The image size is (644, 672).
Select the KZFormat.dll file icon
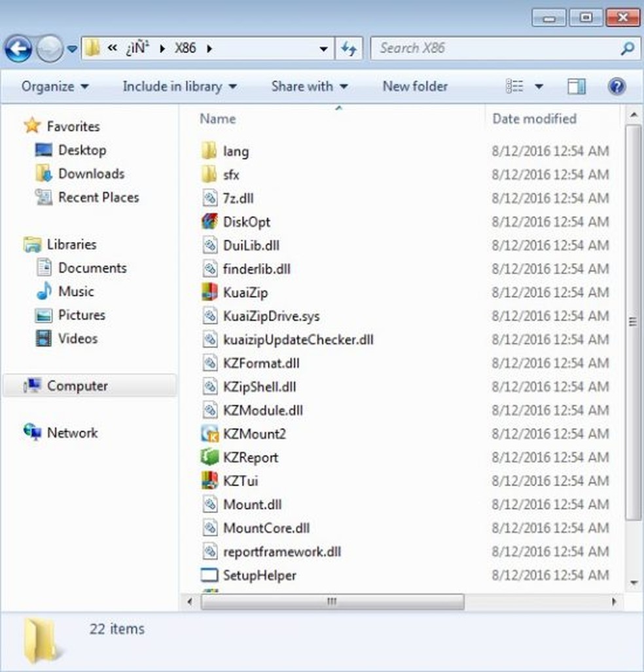click(209, 363)
